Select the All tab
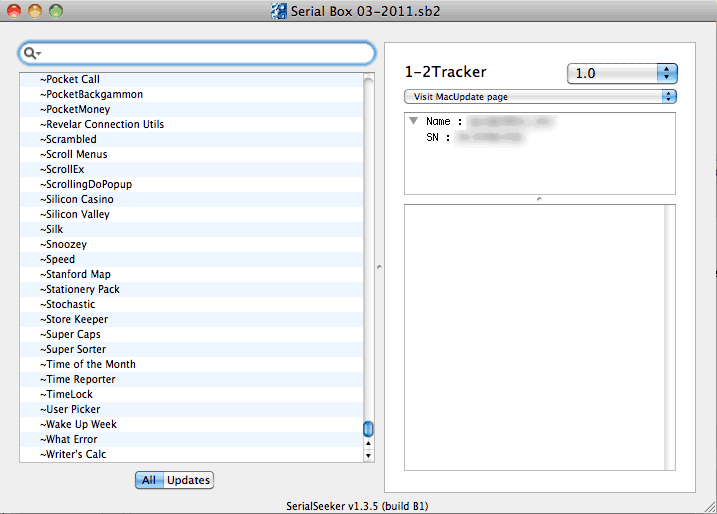Viewport: 717px width, 514px height. pos(149,480)
